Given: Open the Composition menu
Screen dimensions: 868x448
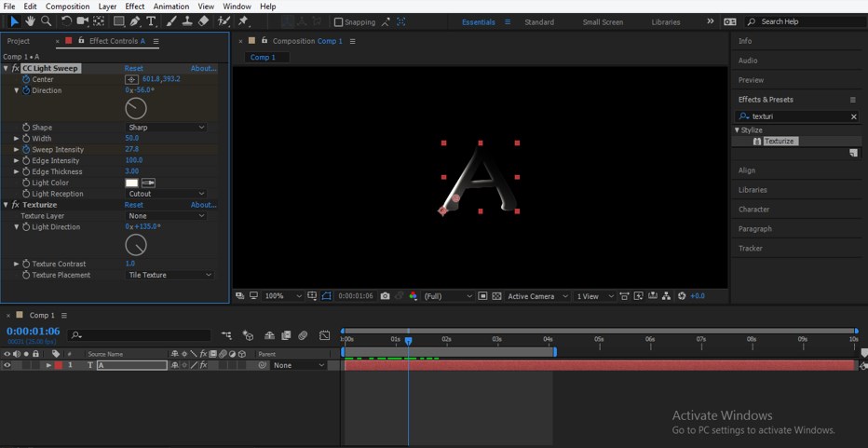Looking at the screenshot, I should click(x=68, y=7).
